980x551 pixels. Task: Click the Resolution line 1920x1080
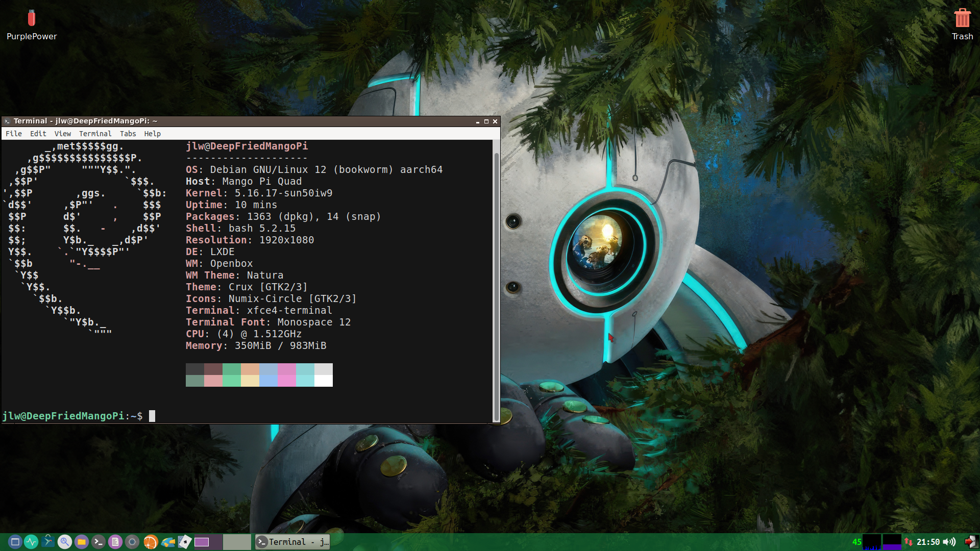[250, 240]
